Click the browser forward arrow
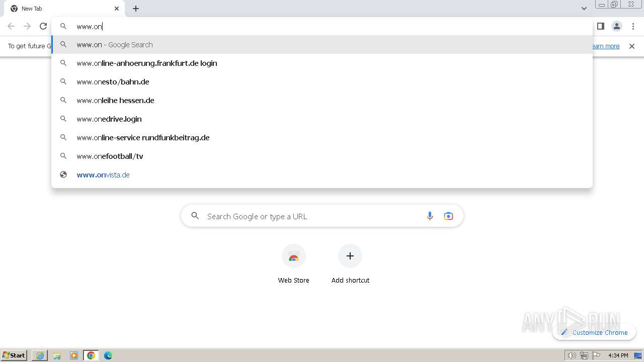This screenshot has height=362, width=644. pyautogui.click(x=27, y=26)
